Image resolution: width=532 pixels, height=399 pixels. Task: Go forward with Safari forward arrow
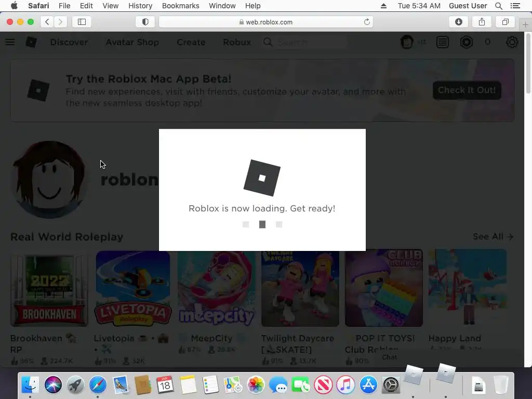[x=60, y=22]
